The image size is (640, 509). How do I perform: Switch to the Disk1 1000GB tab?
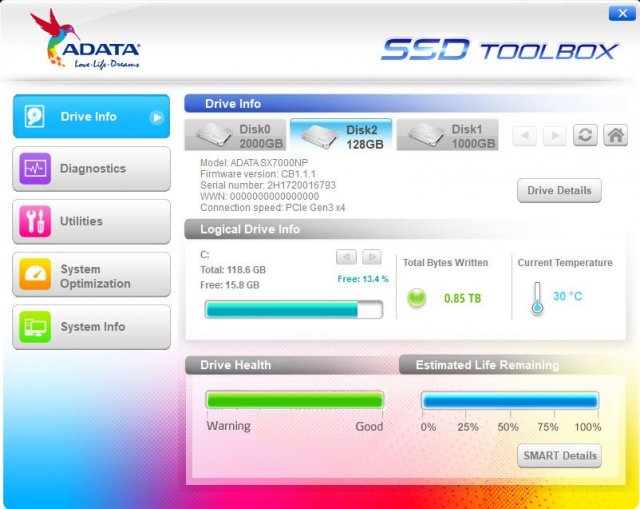point(448,136)
